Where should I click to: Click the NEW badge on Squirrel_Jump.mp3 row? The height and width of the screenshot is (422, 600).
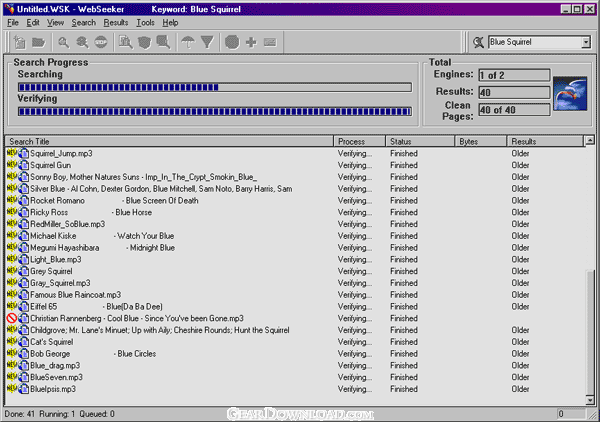tap(12, 153)
